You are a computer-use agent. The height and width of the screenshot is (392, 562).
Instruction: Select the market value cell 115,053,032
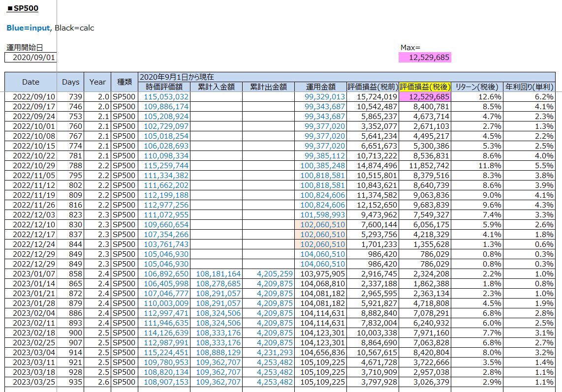(x=166, y=97)
